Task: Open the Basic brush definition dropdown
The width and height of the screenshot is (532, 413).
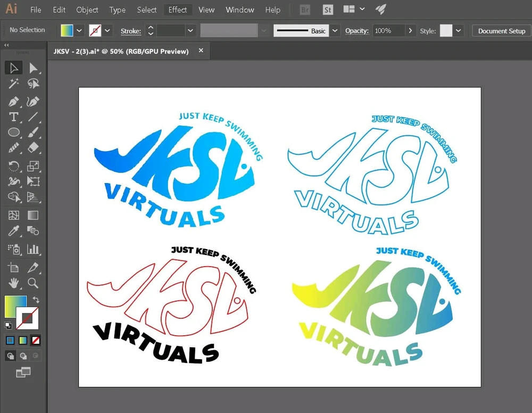Action: click(x=335, y=30)
